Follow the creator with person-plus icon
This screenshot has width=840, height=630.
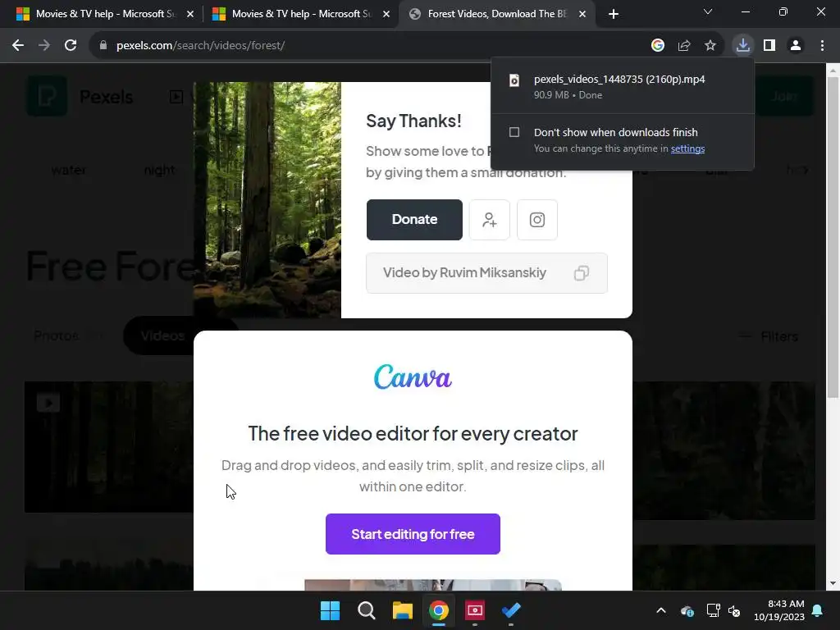point(489,220)
